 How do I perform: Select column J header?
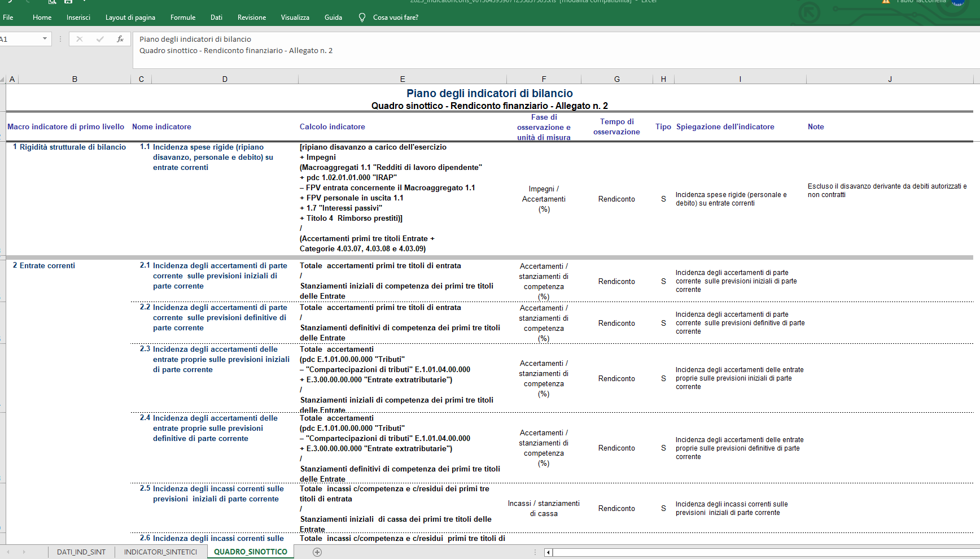click(890, 79)
